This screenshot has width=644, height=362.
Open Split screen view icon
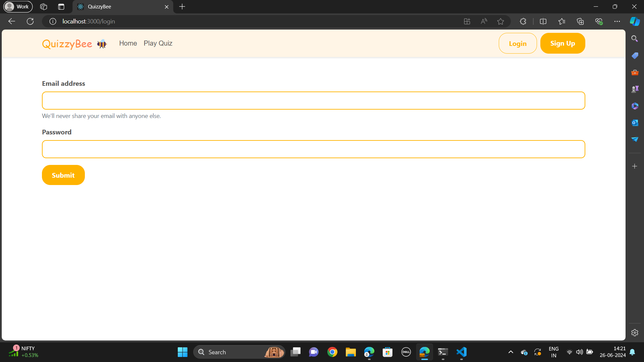coord(543,21)
